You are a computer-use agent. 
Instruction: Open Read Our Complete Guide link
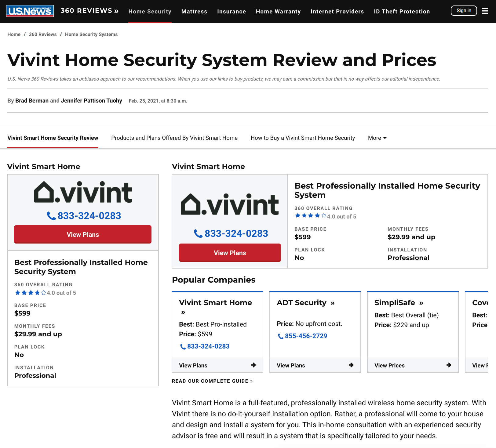click(212, 381)
